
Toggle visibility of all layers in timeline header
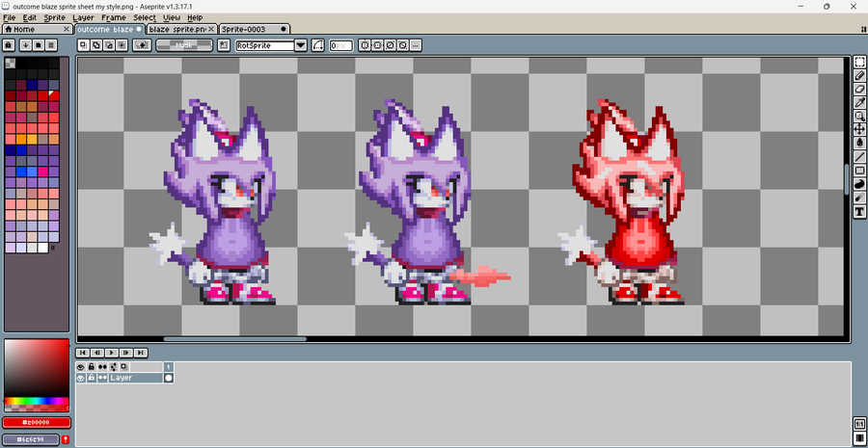(x=81, y=367)
